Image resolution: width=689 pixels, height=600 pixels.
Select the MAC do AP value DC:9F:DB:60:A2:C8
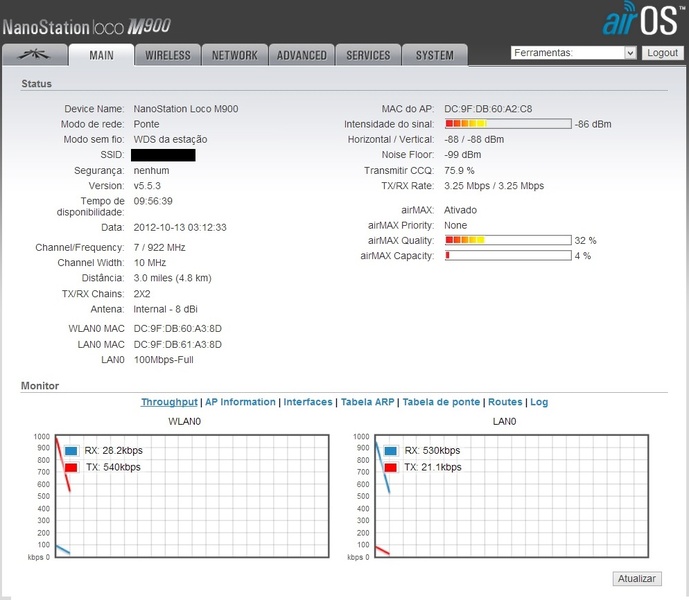[x=488, y=109]
